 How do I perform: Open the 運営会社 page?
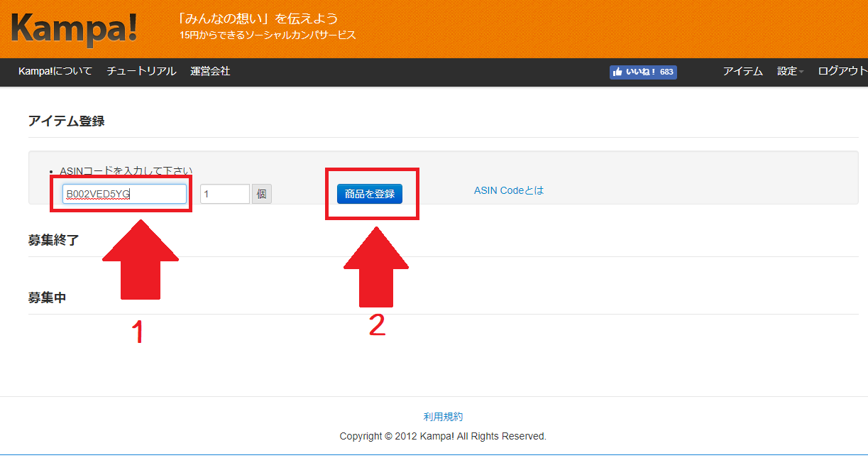pyautogui.click(x=210, y=71)
